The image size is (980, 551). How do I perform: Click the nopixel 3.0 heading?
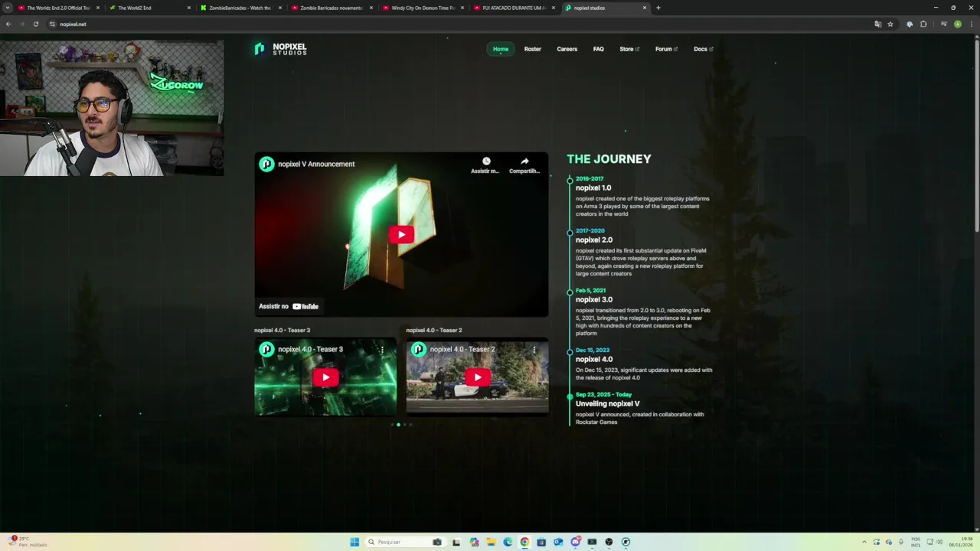(x=594, y=299)
